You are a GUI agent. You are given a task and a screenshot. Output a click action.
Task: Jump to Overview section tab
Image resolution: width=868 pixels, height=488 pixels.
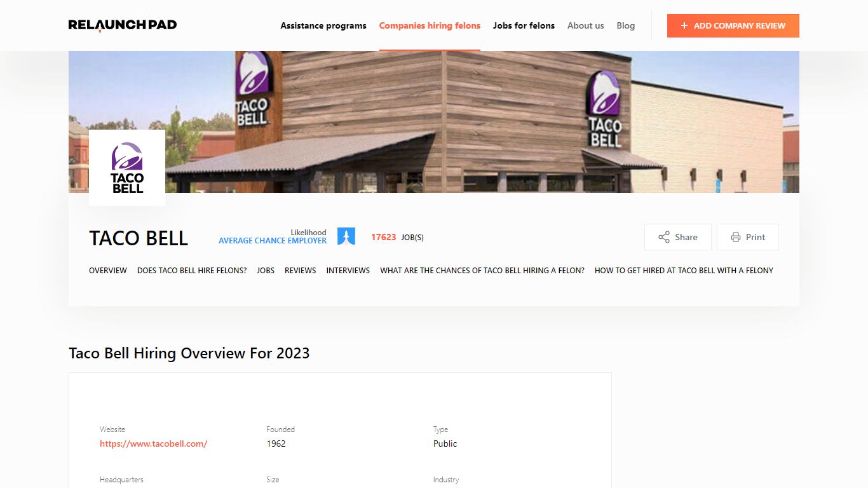tap(108, 270)
